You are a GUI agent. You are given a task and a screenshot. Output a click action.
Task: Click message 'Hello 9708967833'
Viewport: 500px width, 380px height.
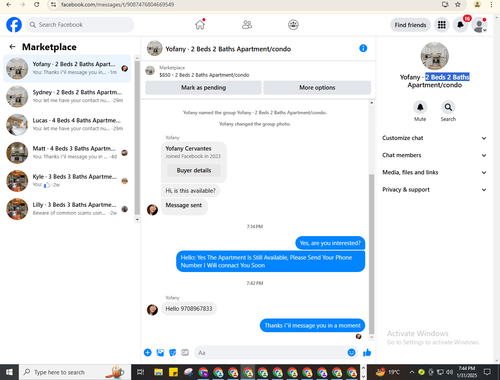(x=189, y=309)
